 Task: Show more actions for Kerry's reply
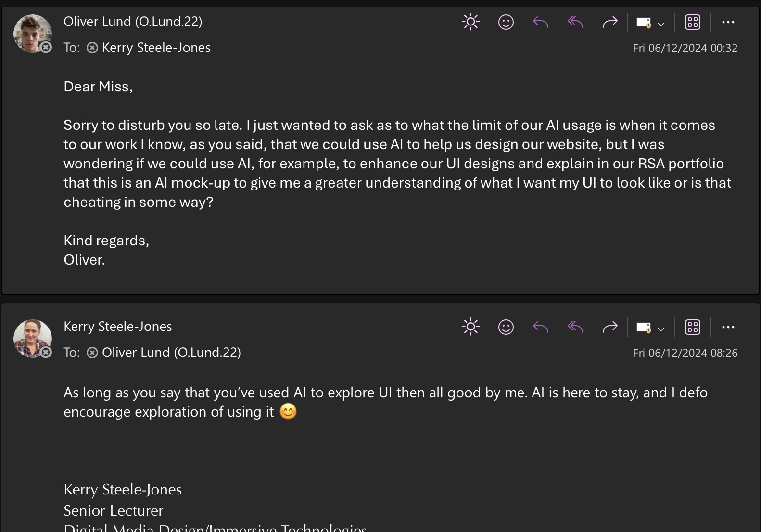[728, 327]
